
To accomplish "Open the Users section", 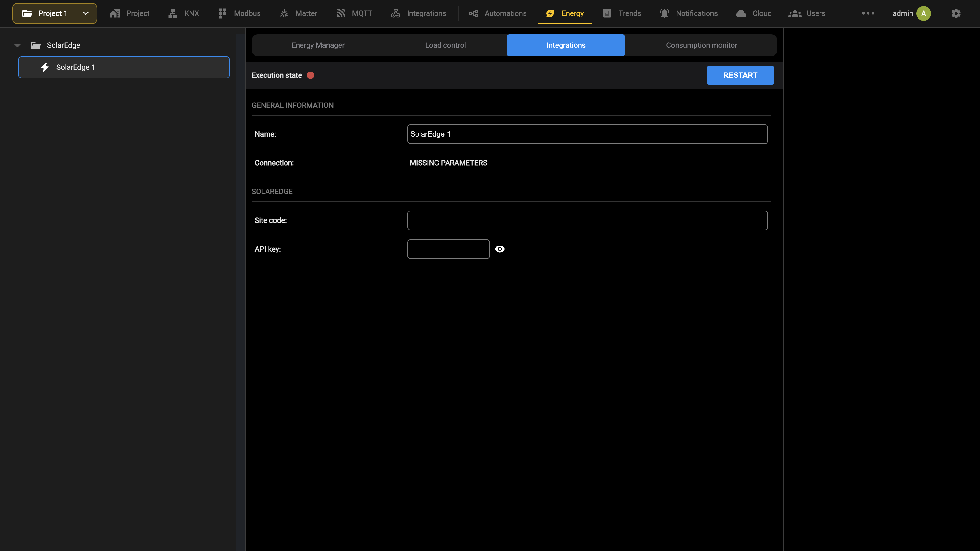I will point(807,14).
